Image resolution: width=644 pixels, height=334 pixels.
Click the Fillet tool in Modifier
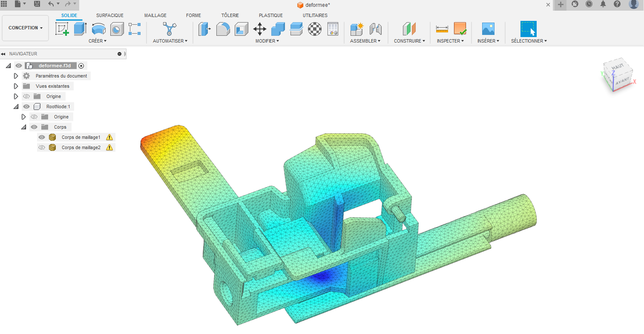pyautogui.click(x=223, y=29)
